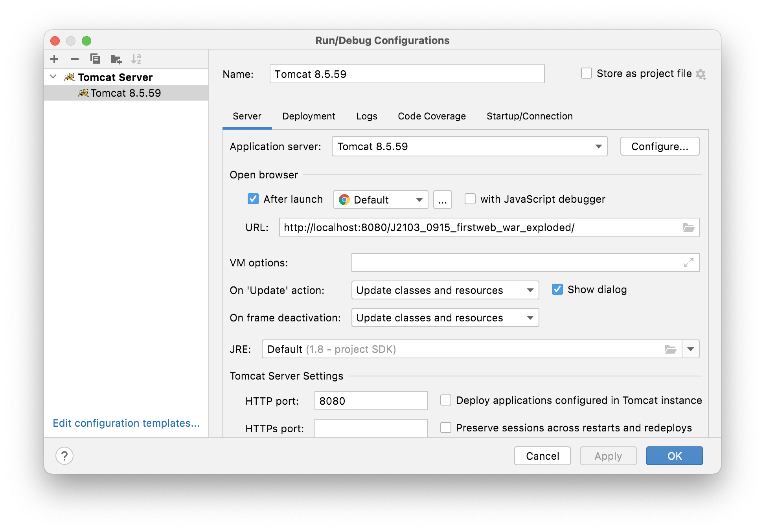Click the Configure button for application server
This screenshot has width=765, height=532.
(658, 146)
